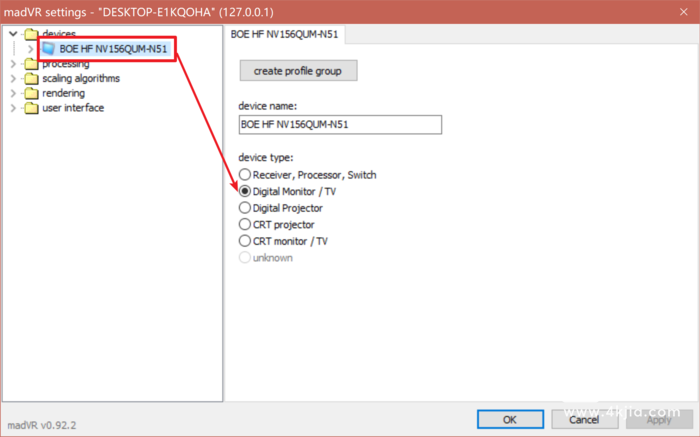
Task: Select user interface in the tree
Action: (x=72, y=108)
